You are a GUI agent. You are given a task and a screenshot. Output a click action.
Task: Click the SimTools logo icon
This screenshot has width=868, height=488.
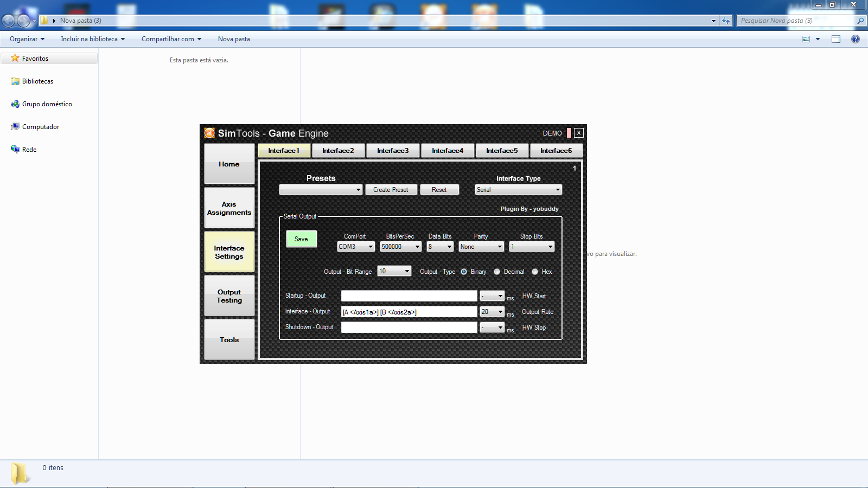[209, 133]
